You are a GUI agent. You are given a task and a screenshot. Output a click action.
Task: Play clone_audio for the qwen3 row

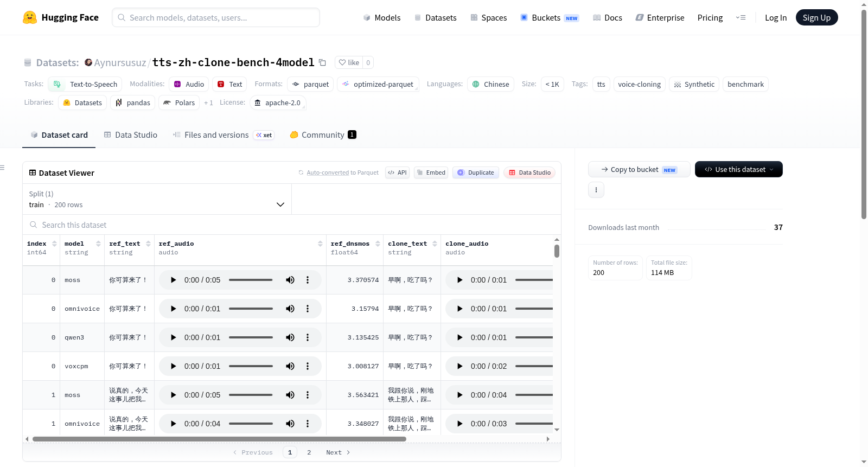(460, 337)
